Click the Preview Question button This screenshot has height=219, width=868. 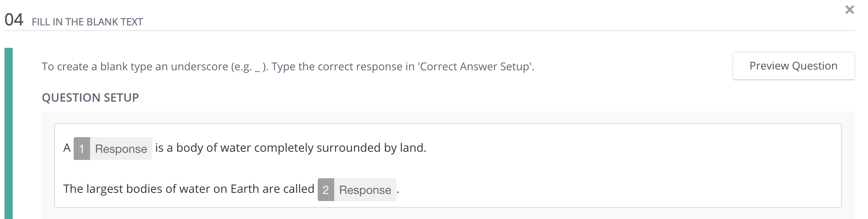(793, 66)
